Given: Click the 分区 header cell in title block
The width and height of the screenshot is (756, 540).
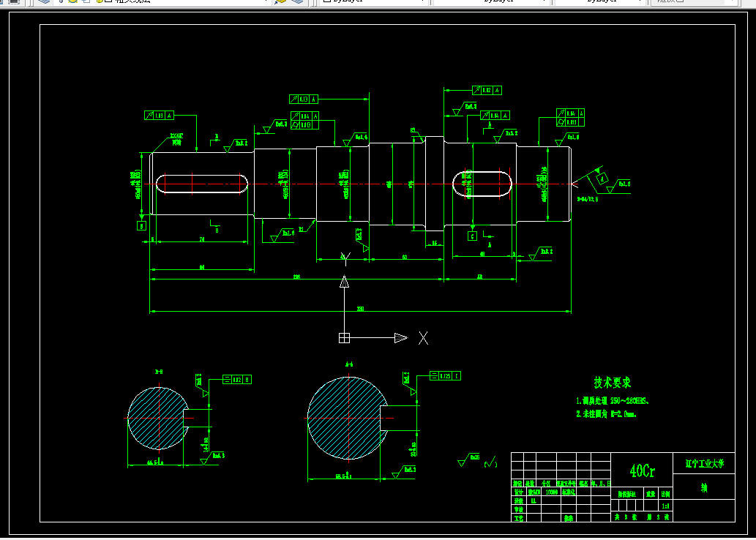Looking at the screenshot, I should (x=546, y=483).
